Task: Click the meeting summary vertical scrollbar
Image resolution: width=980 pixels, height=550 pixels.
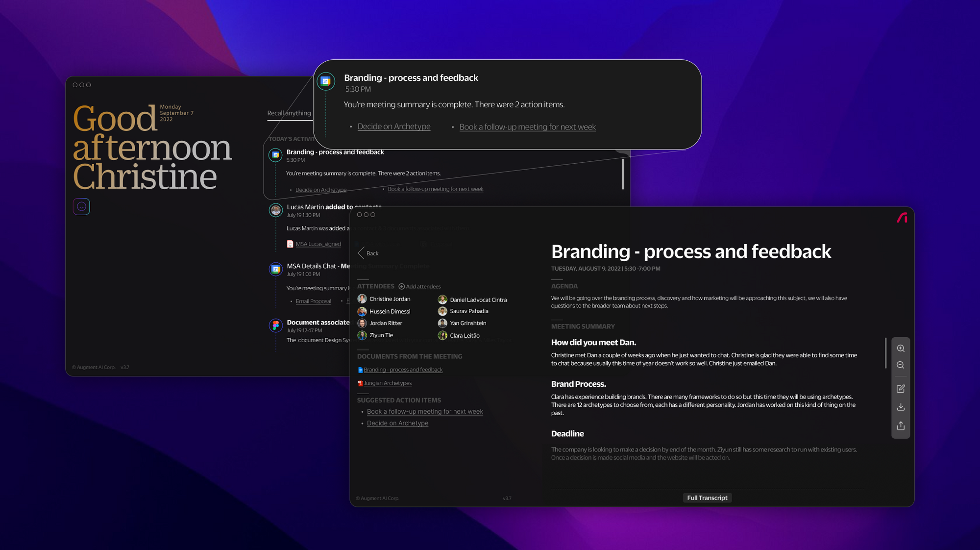Action: [885, 353]
